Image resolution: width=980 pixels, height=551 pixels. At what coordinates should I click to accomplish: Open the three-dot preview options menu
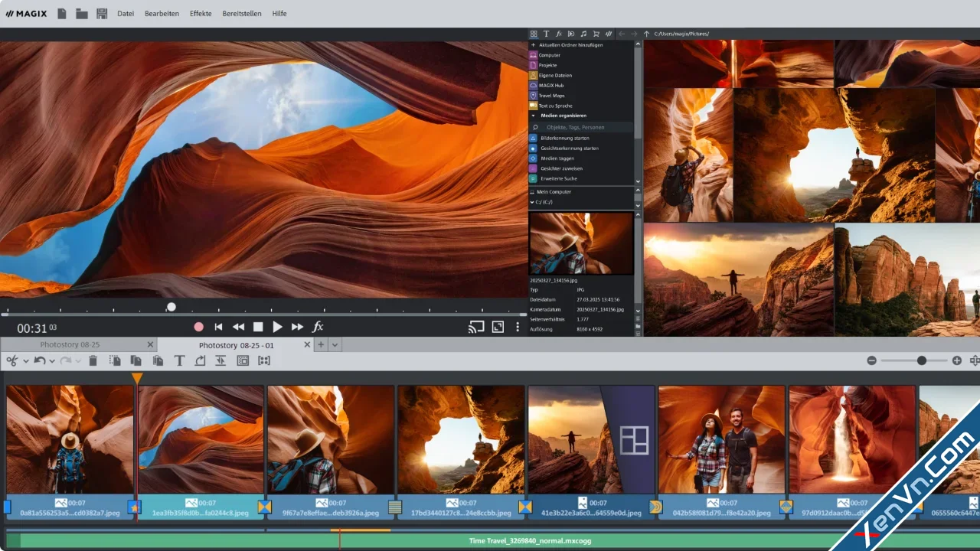pos(518,327)
